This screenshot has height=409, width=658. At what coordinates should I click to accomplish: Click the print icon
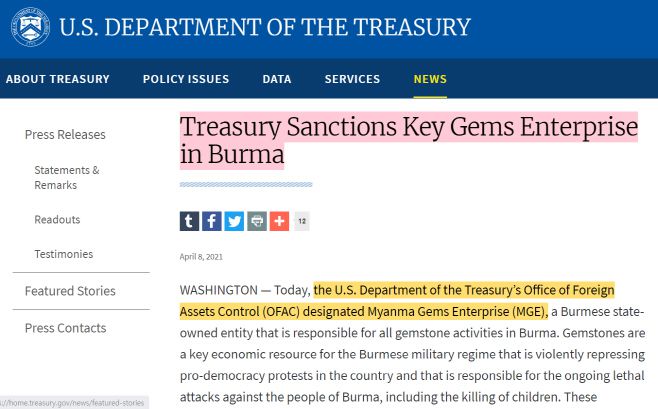pos(257,221)
